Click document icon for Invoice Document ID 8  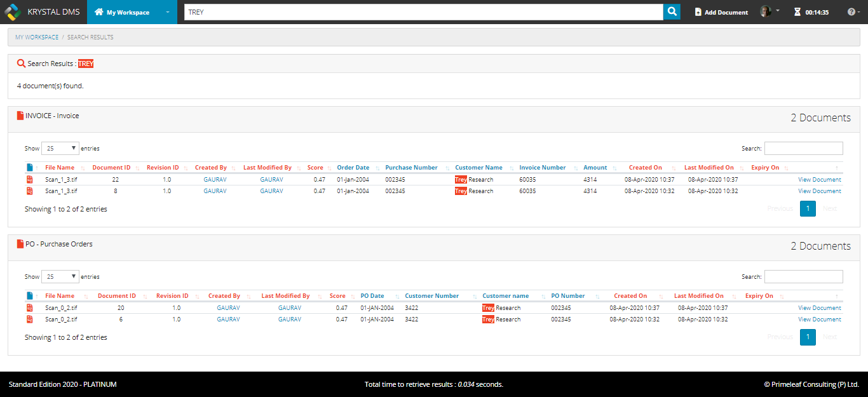click(x=29, y=191)
